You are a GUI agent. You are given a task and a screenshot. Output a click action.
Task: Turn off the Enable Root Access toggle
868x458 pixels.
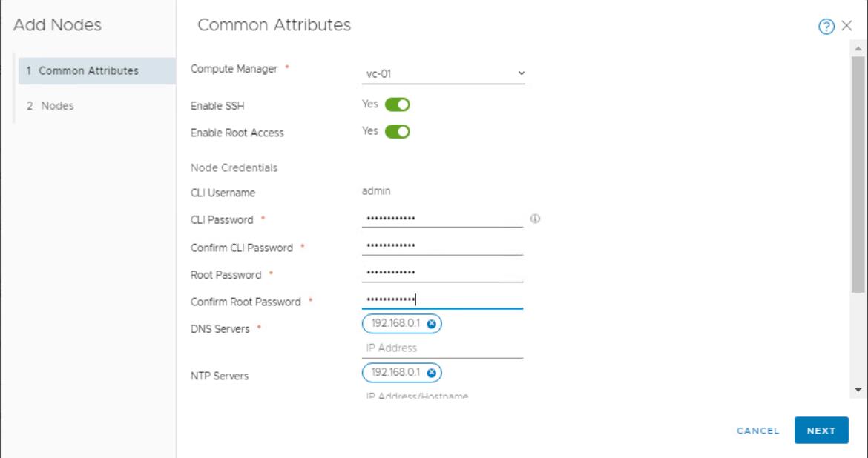click(397, 132)
